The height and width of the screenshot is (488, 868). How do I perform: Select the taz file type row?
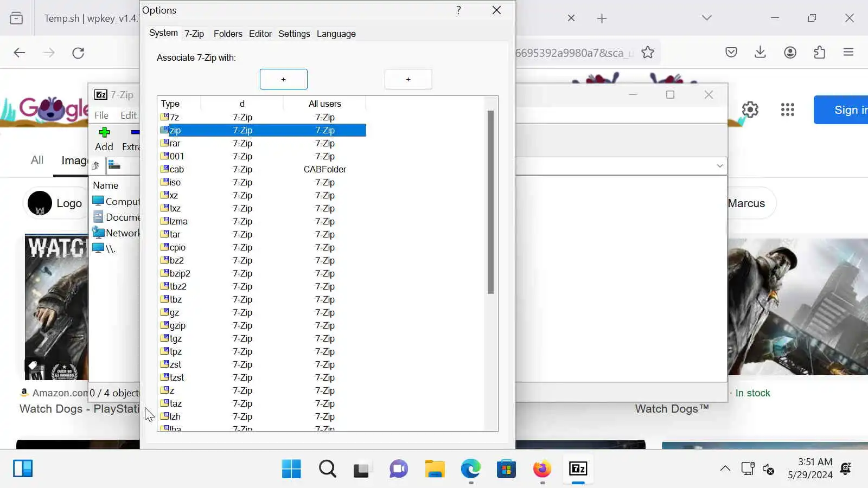pos(263,403)
